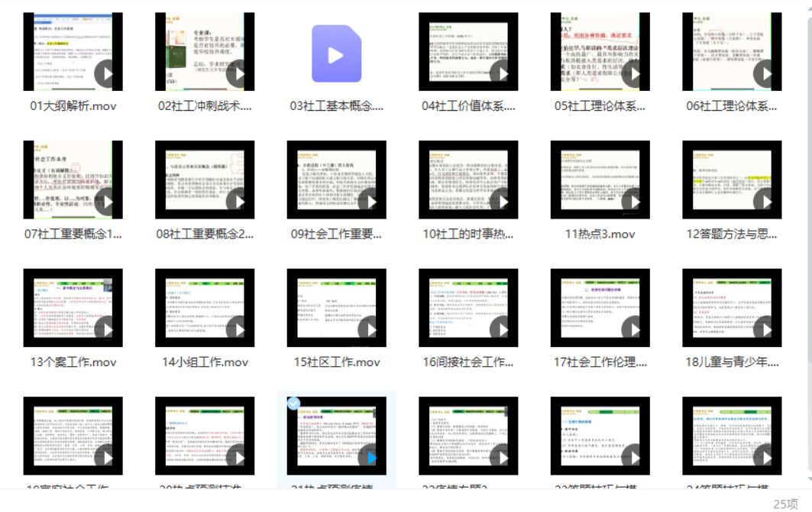Click the play icon on 02社工冲刺战术 thumbnail
This screenshot has width=812, height=512.
(237, 73)
